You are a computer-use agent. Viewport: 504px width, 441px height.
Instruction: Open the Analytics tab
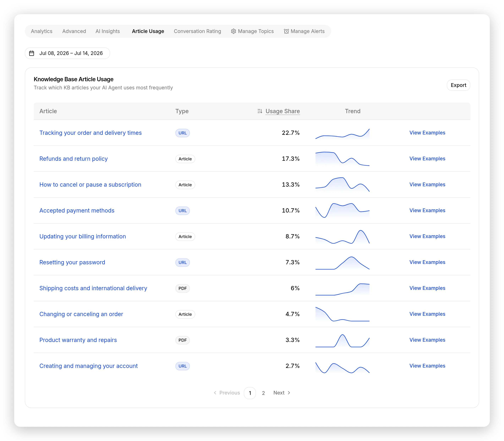42,31
